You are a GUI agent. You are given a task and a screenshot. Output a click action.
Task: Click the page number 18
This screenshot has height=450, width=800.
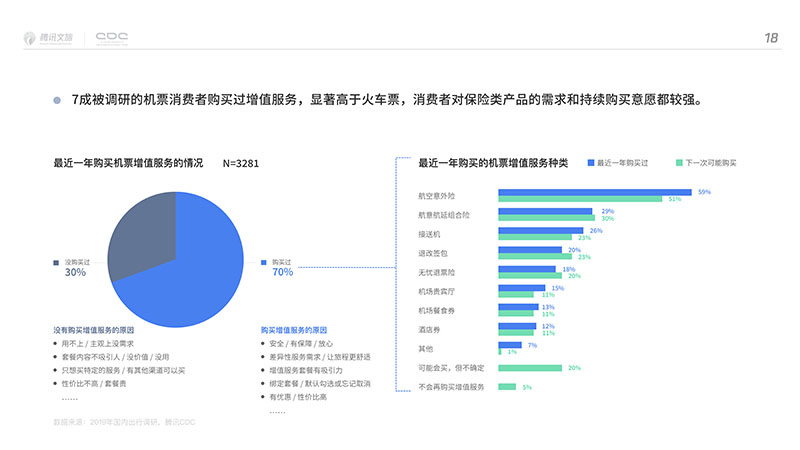tap(770, 38)
